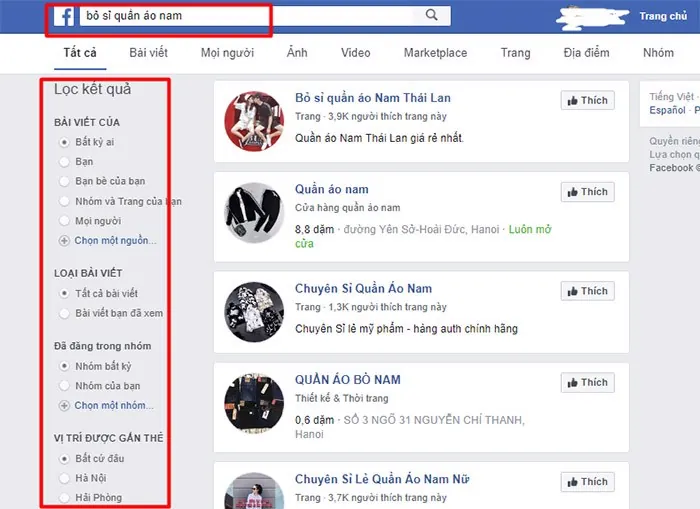Click 'Thiết kế & Thời trang' category text
Viewport: 700px width, 509px height.
click(x=342, y=398)
